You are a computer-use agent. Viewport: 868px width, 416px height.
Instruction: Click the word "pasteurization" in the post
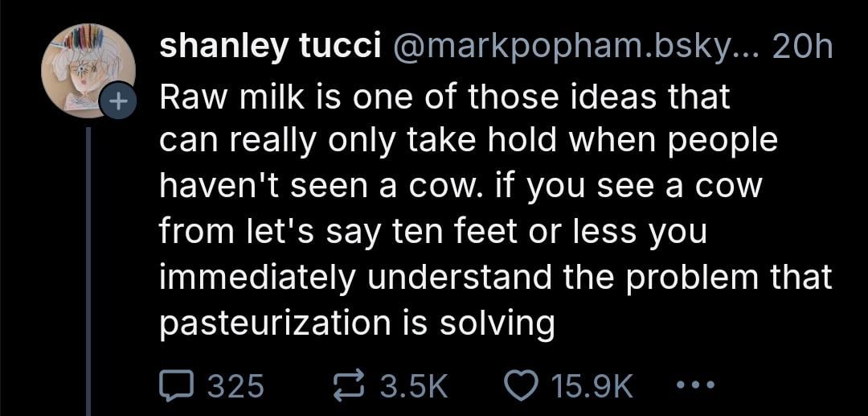(x=272, y=323)
